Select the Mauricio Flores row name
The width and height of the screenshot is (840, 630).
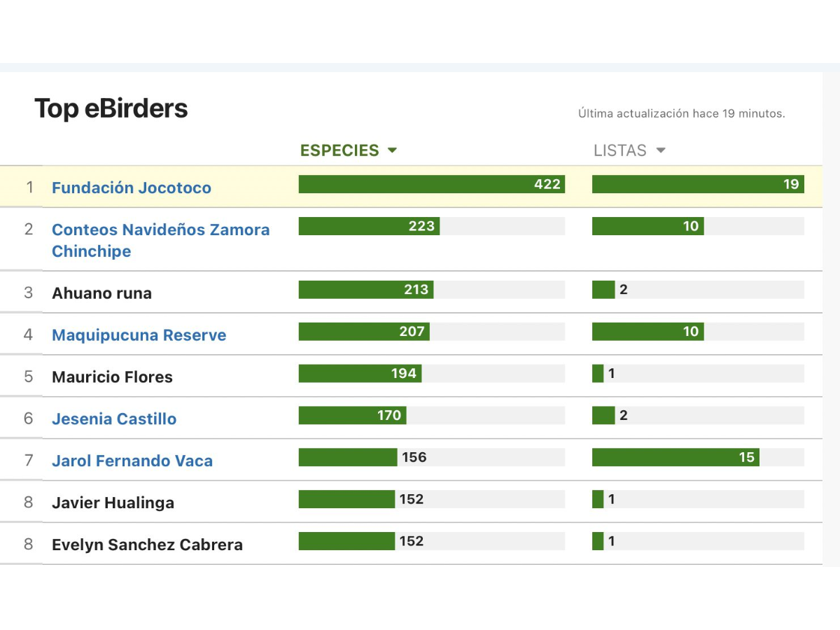[112, 377]
